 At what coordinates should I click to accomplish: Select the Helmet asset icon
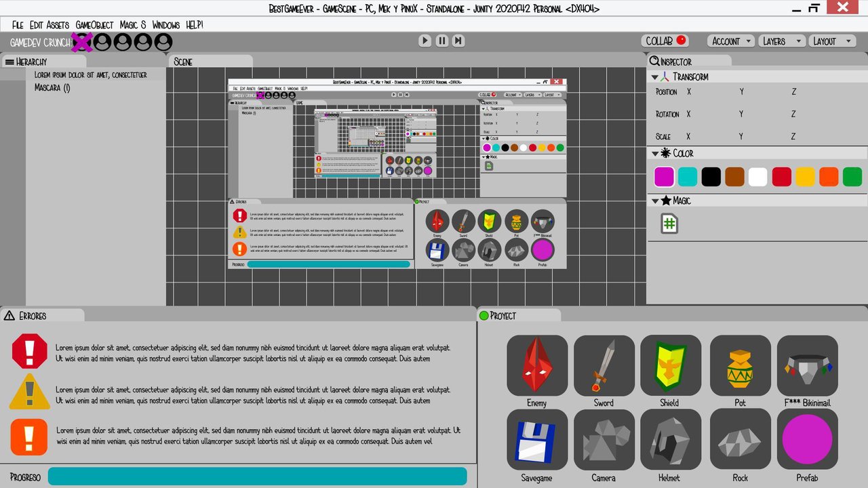pos(671,439)
